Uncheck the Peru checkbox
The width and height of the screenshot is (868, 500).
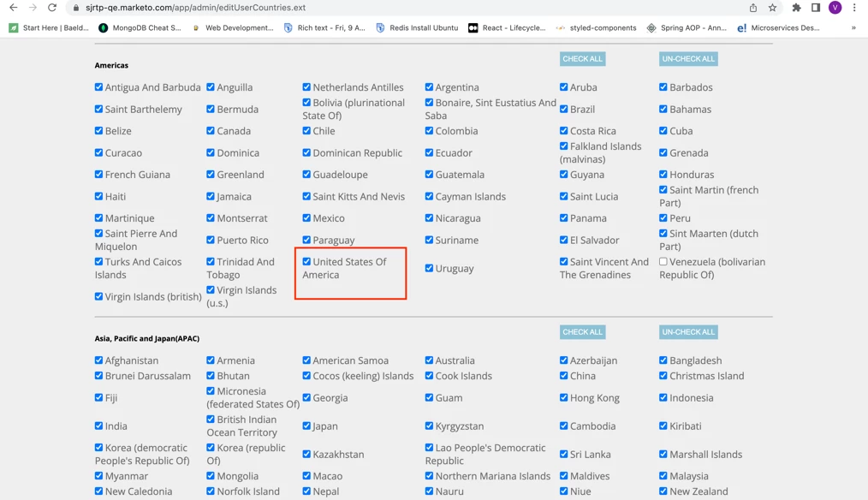(x=663, y=217)
